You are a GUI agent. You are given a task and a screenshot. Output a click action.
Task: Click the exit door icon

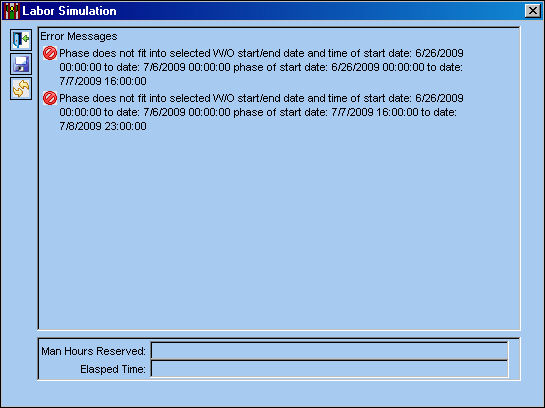[x=21, y=40]
